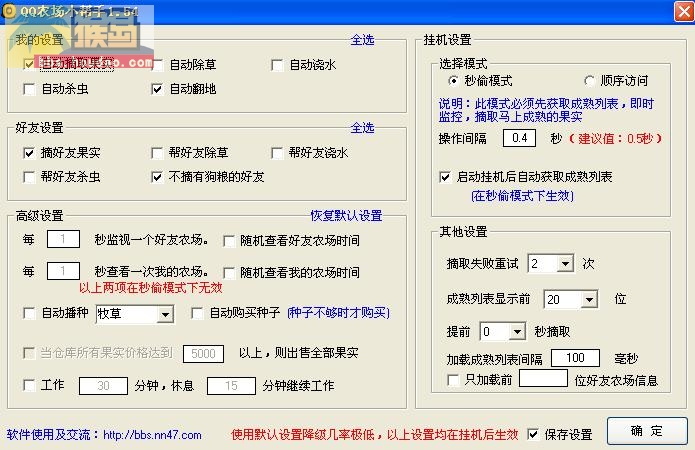
Task: Click the QQ农场小帮手 title bar icon
Action: (9, 12)
